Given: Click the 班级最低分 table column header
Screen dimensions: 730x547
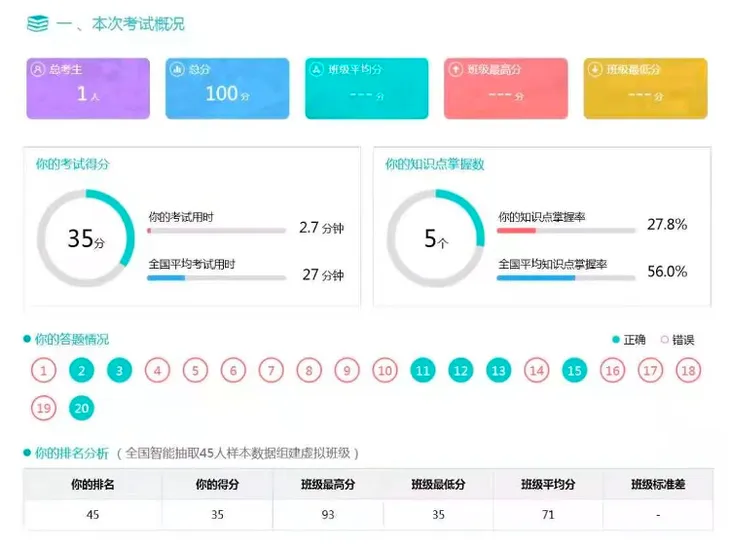Looking at the screenshot, I should tap(438, 485).
